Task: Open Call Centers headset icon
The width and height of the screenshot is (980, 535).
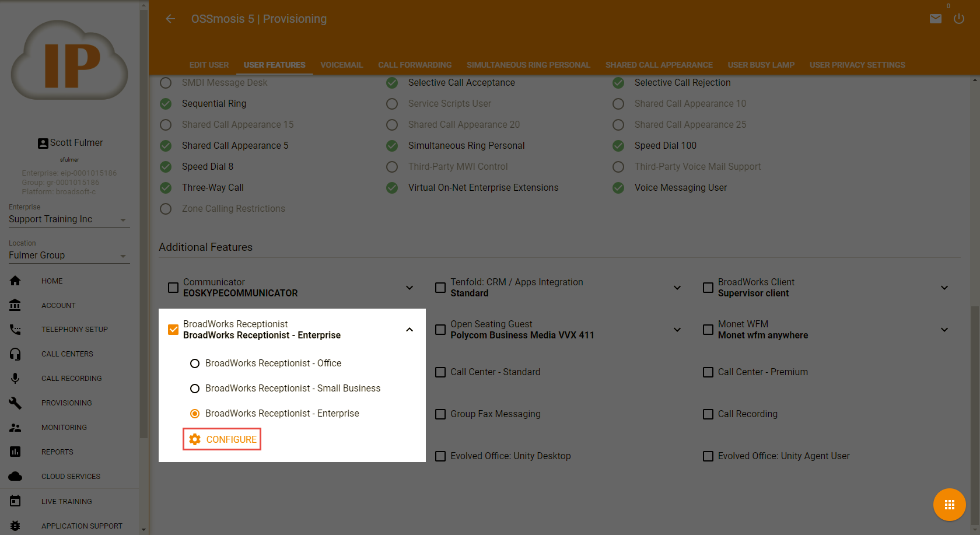Action: [16, 354]
